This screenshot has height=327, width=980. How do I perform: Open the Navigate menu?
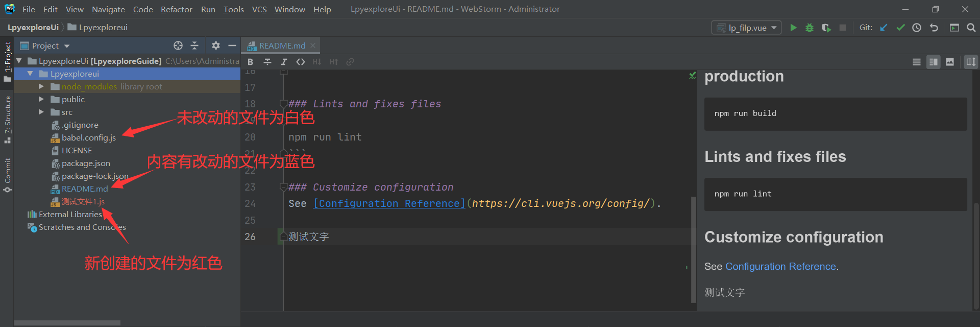coord(108,9)
